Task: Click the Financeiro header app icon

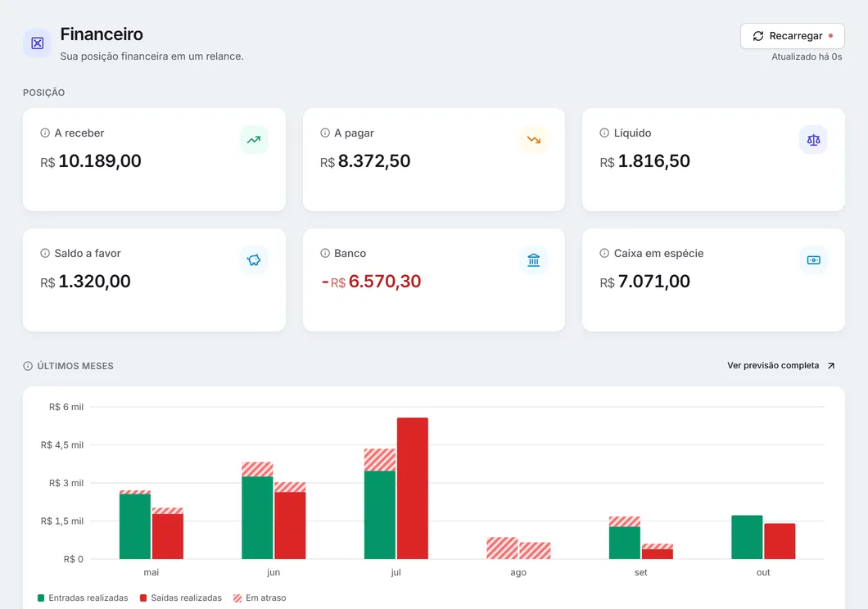Action: (37, 43)
